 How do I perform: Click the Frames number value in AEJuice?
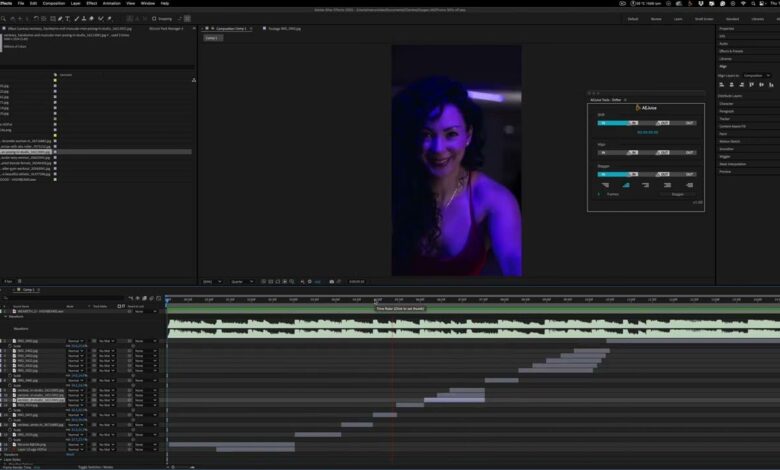[x=599, y=194]
